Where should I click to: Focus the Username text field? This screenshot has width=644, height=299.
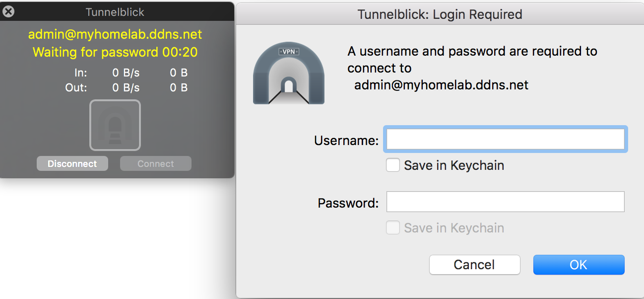click(505, 140)
